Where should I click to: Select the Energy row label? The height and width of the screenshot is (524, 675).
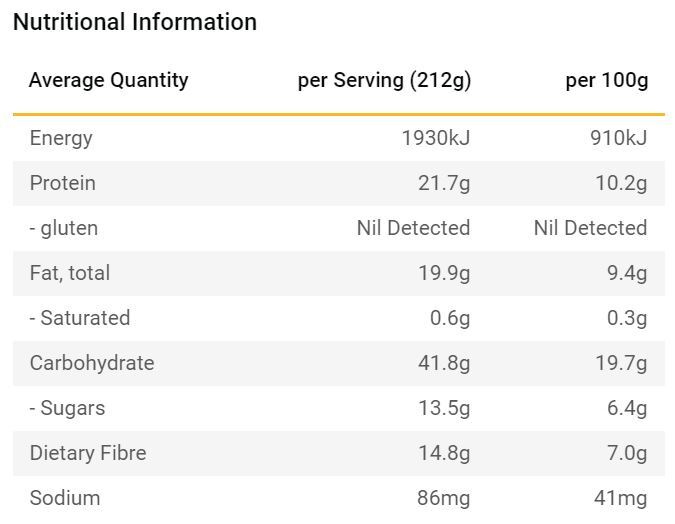pyautogui.click(x=61, y=138)
